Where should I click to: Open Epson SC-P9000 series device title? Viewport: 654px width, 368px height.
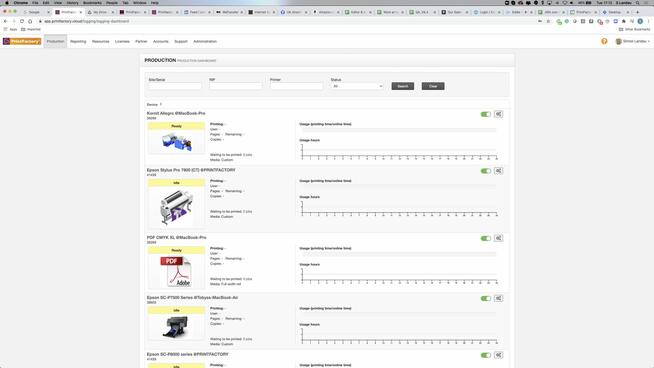coord(188,354)
